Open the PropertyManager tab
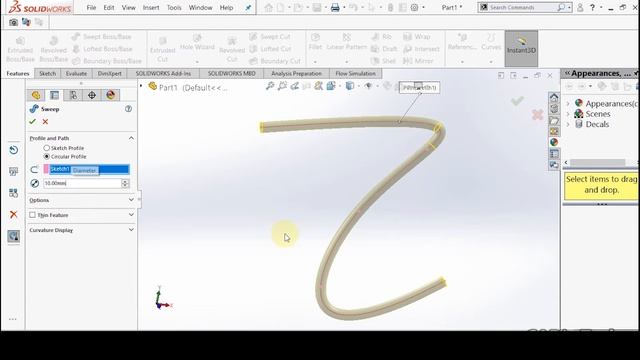 coord(54,95)
